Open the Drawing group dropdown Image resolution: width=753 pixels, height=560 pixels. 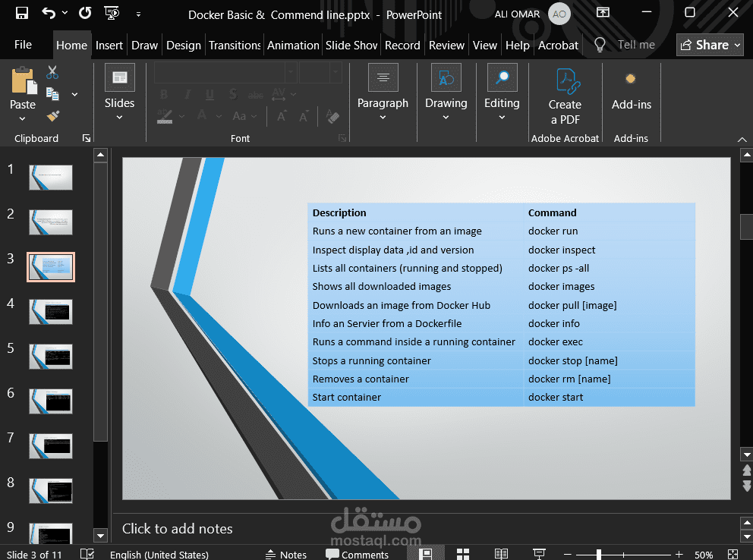coord(446,92)
